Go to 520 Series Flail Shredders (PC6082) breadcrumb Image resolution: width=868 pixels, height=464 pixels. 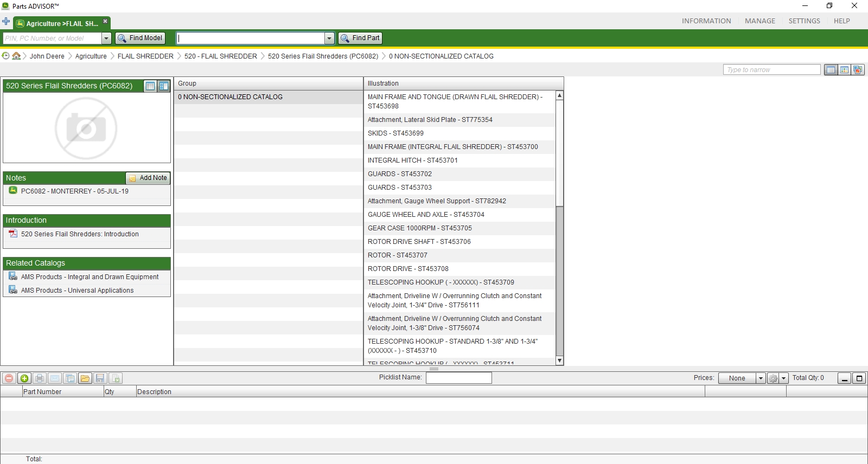[x=323, y=56]
